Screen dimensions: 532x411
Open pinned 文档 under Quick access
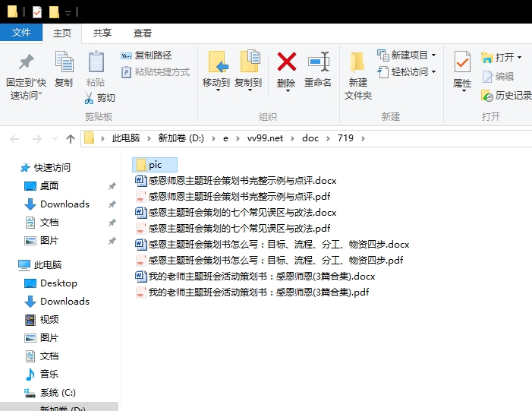42,223
